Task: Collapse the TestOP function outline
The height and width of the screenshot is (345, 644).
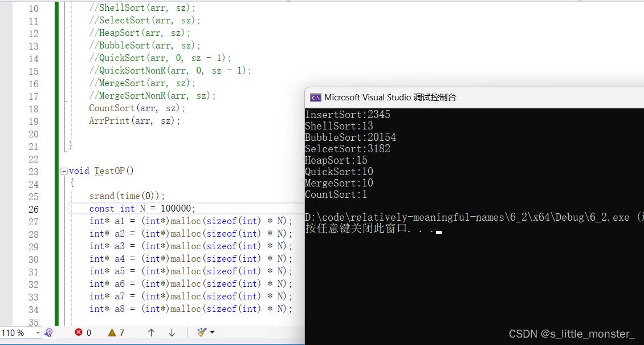Action: pos(64,171)
